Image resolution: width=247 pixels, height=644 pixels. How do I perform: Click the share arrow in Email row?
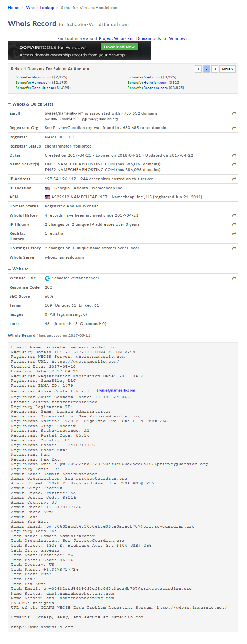(x=234, y=113)
